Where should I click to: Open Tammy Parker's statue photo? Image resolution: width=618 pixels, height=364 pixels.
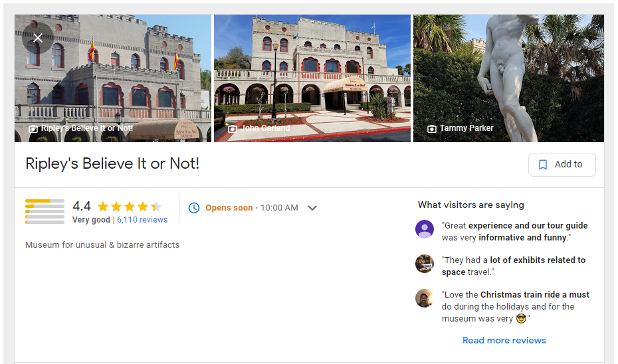(508, 78)
